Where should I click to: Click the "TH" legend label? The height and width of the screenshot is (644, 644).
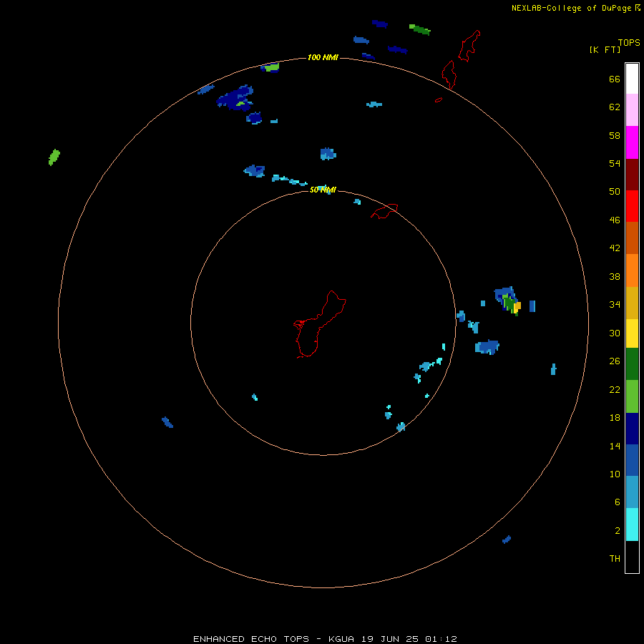(615, 558)
